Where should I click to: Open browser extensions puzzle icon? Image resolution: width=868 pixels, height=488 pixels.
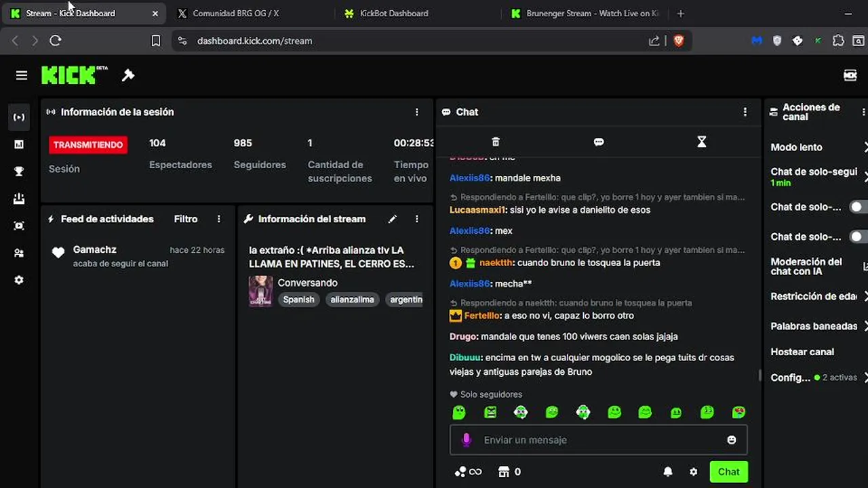pos(838,41)
